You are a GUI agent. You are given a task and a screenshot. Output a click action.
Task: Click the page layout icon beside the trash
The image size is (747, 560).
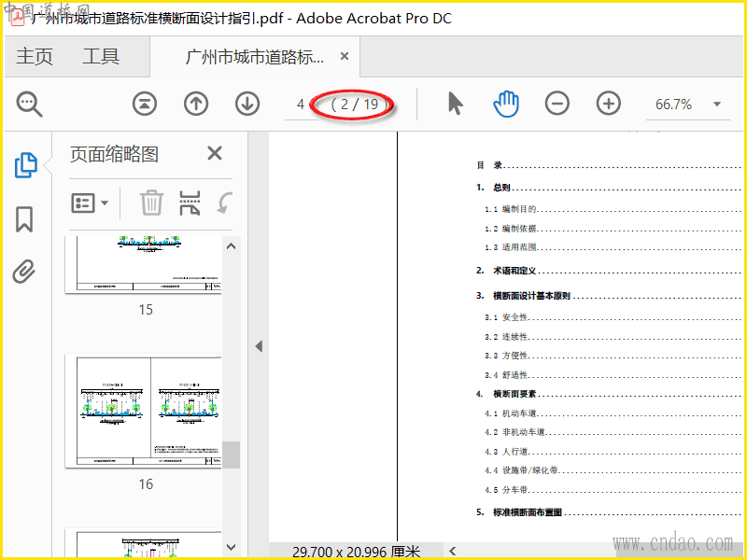pos(190,203)
